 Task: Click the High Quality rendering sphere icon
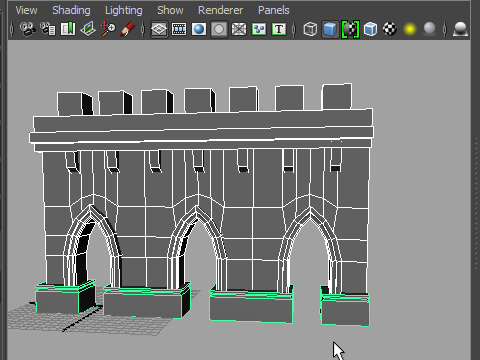[x=461, y=29]
